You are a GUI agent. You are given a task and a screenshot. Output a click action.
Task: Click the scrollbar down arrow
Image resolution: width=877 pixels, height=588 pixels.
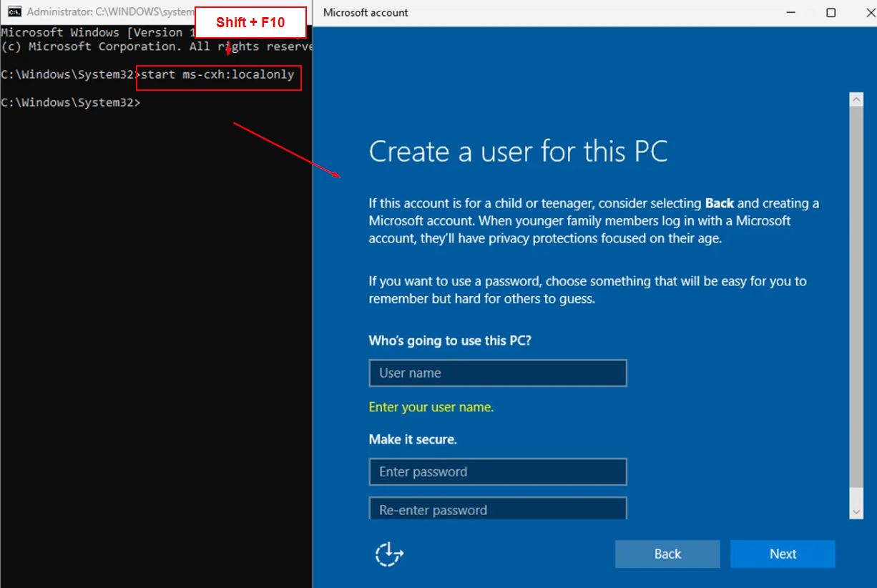coord(856,511)
